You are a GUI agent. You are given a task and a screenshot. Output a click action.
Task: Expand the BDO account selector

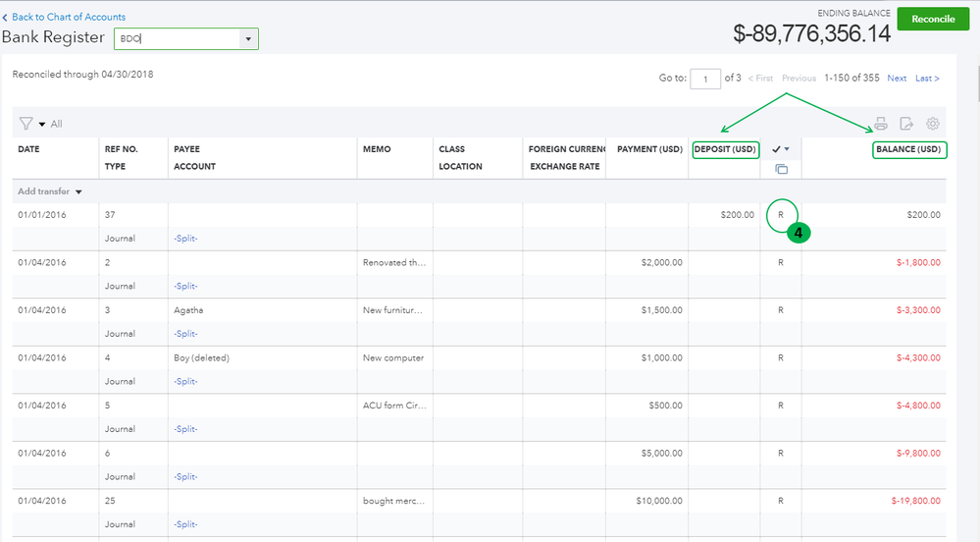248,39
